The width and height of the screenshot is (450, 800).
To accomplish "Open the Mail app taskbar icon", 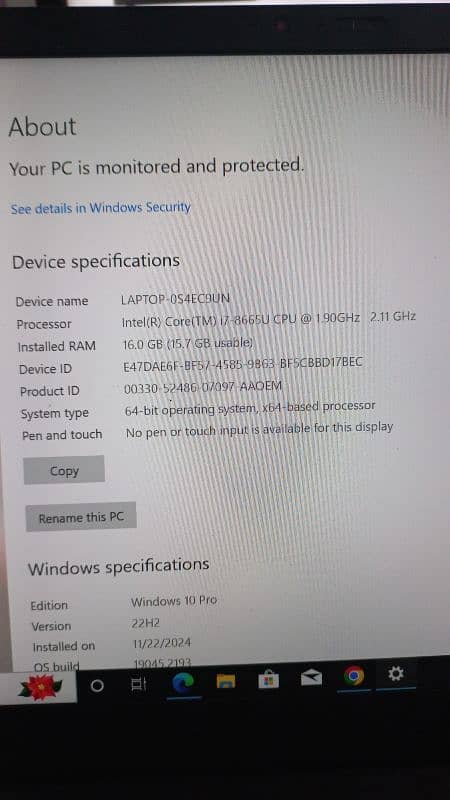I will pos(311,678).
